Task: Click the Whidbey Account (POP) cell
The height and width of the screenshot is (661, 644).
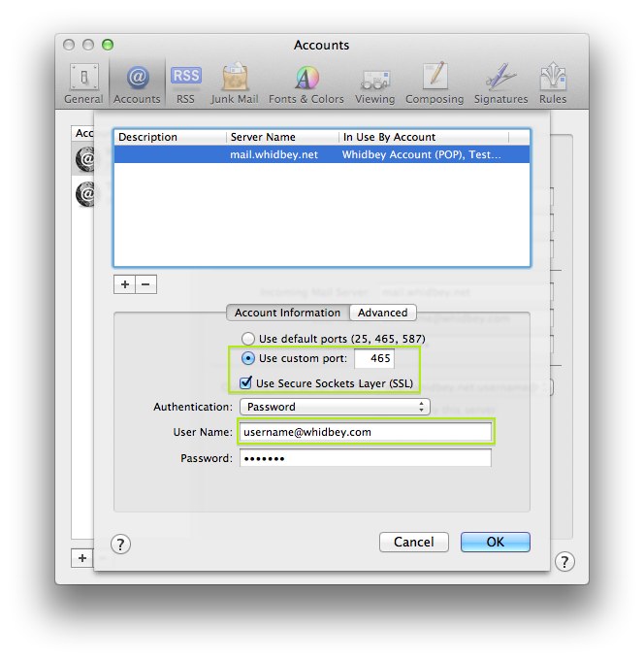Action: point(422,154)
